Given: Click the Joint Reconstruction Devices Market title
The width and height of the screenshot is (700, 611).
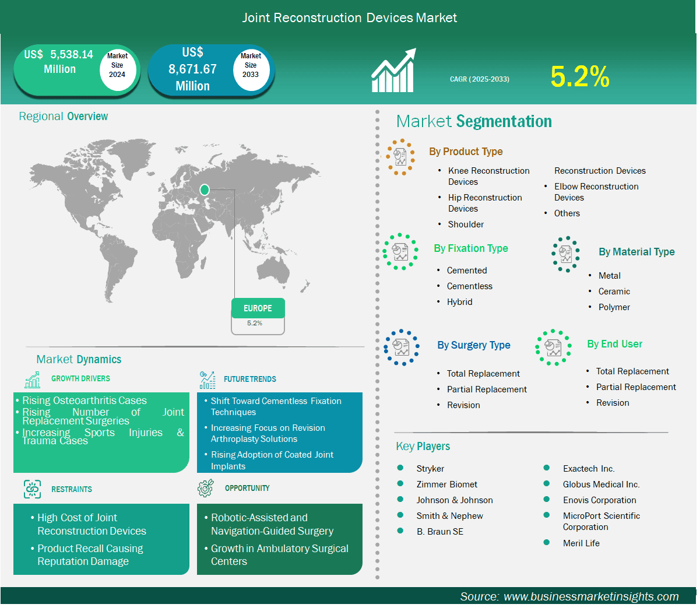Looking at the screenshot, I should pos(350,17).
